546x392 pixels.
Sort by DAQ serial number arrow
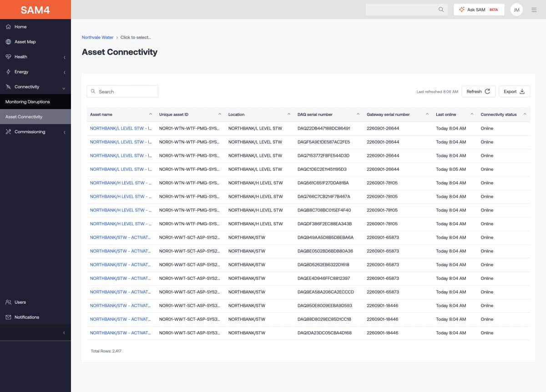[358, 114]
